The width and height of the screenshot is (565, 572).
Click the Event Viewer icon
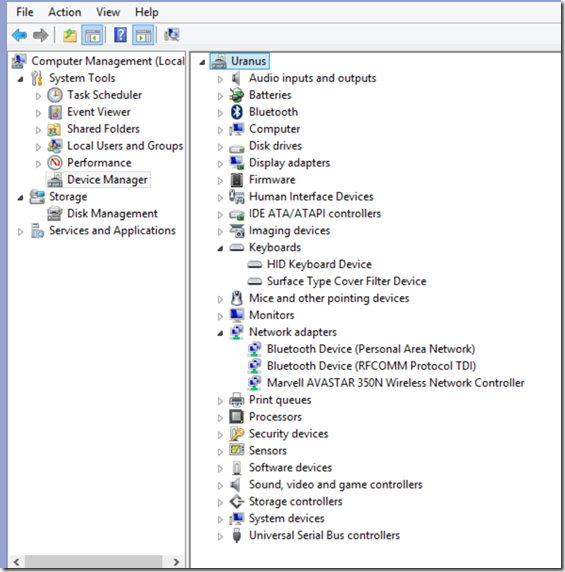coord(55,112)
